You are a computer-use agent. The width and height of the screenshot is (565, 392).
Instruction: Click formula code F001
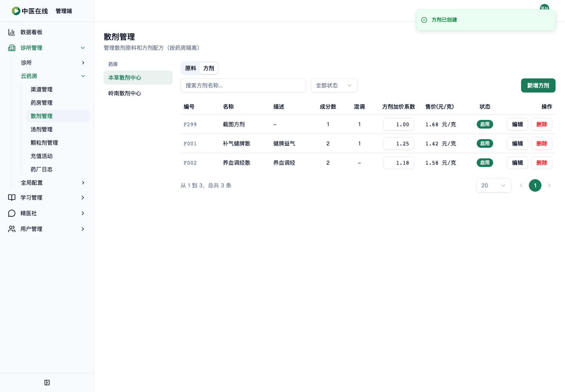coord(190,143)
